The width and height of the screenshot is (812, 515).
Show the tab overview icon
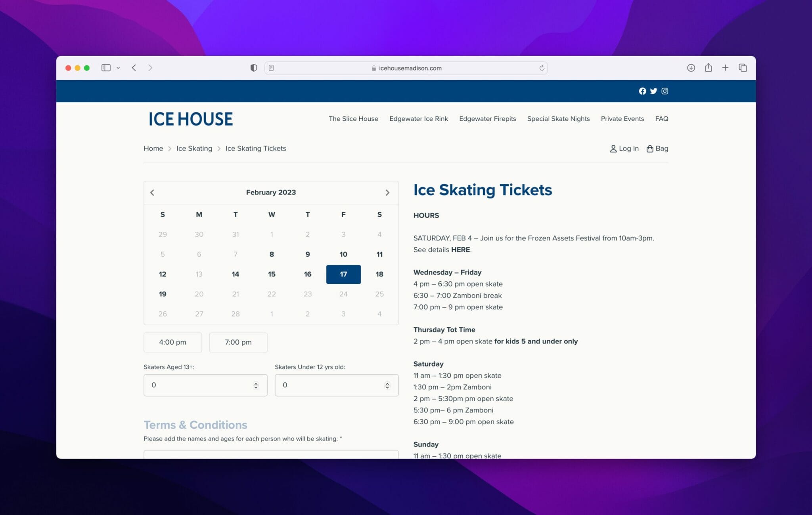click(x=743, y=68)
